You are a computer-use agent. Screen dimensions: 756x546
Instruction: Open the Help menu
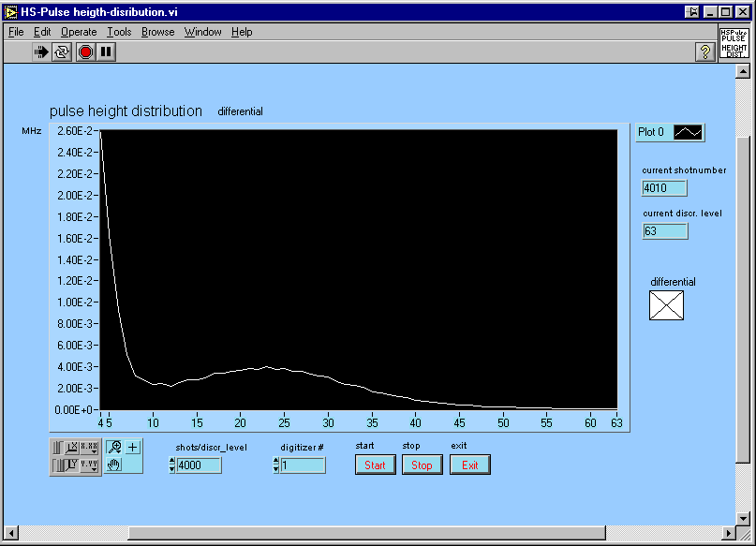(242, 32)
